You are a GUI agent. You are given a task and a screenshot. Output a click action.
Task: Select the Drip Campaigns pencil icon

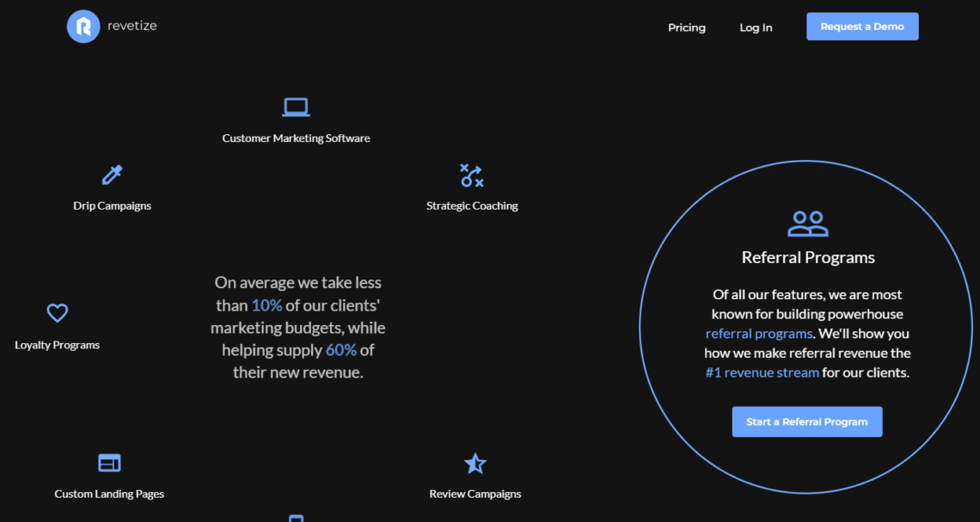[x=112, y=175]
